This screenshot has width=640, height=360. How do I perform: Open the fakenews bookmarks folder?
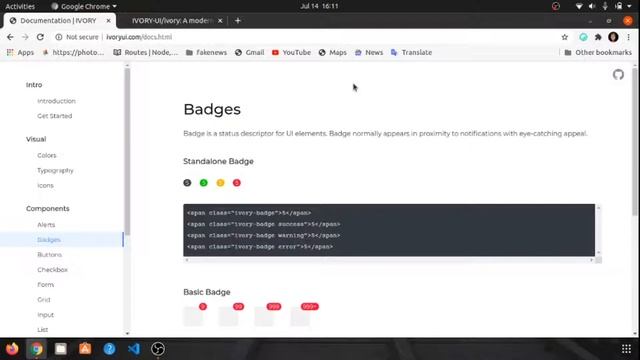click(x=207, y=53)
